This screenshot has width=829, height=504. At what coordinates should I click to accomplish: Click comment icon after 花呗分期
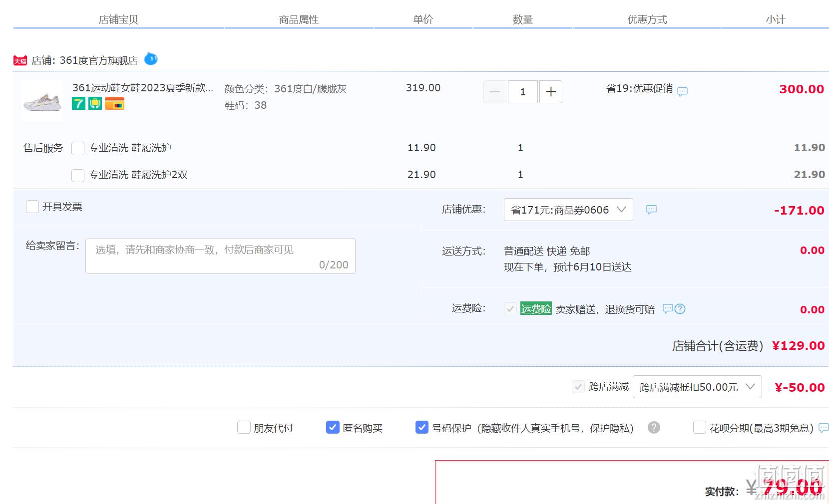point(824,428)
